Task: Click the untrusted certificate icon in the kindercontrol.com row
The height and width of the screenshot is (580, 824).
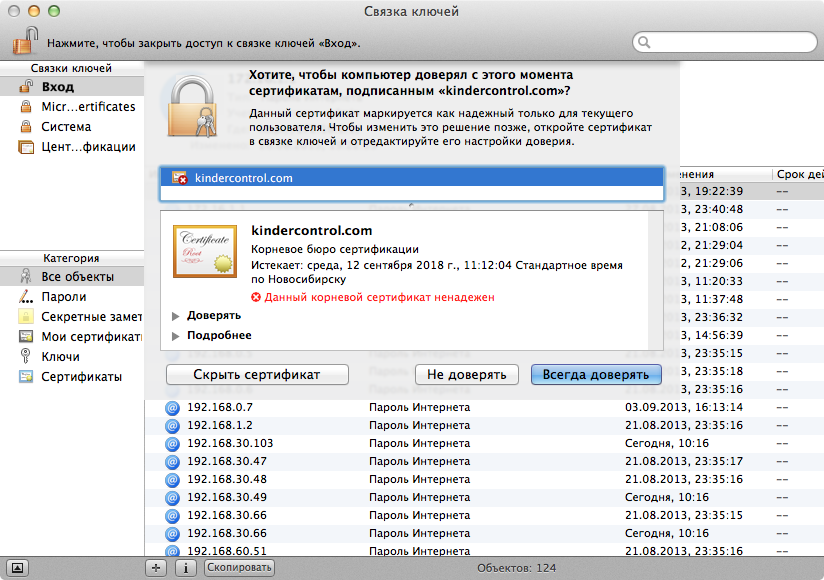Action: [x=179, y=178]
